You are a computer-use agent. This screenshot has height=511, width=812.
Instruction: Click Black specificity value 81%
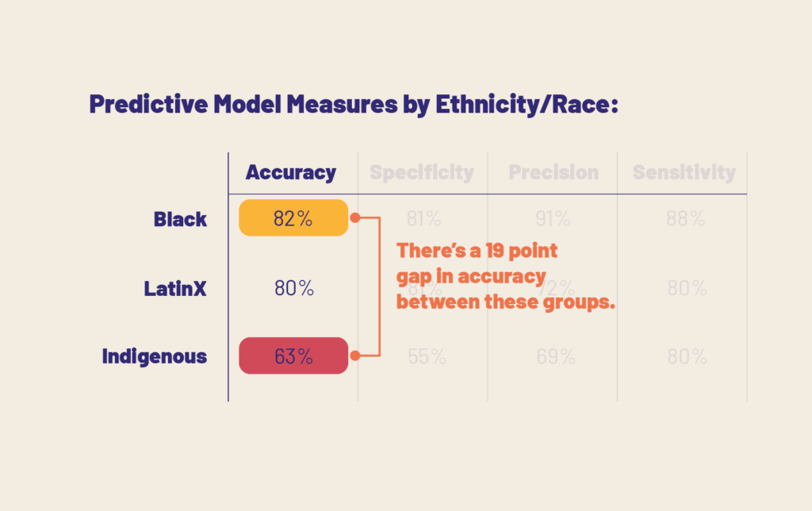click(424, 219)
